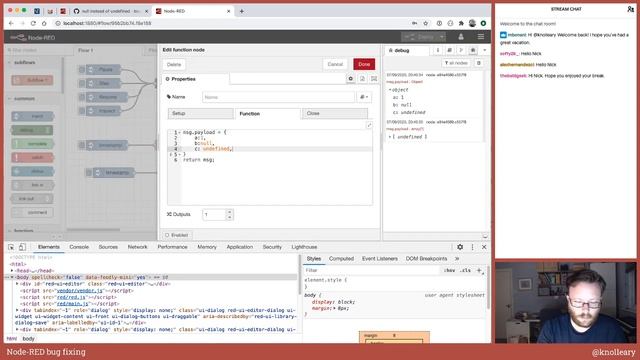Expand the red-ui-editor div element
This screenshot has height=360, width=640.
(17, 284)
